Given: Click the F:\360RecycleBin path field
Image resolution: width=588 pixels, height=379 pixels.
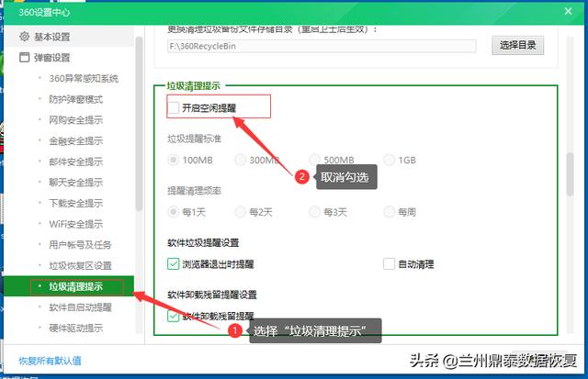Looking at the screenshot, I should [322, 47].
